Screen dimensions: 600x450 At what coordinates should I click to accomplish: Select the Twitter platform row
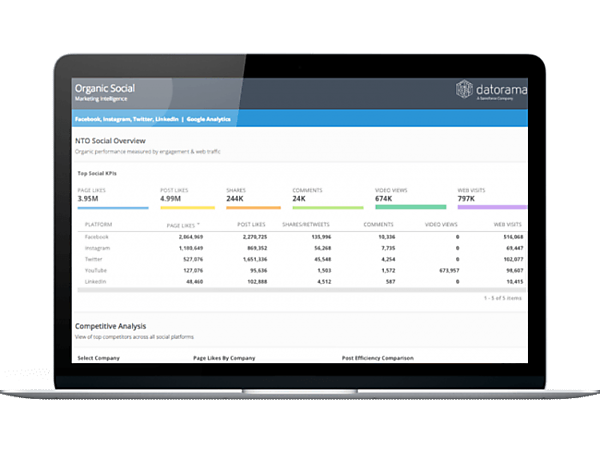pyautogui.click(x=302, y=259)
